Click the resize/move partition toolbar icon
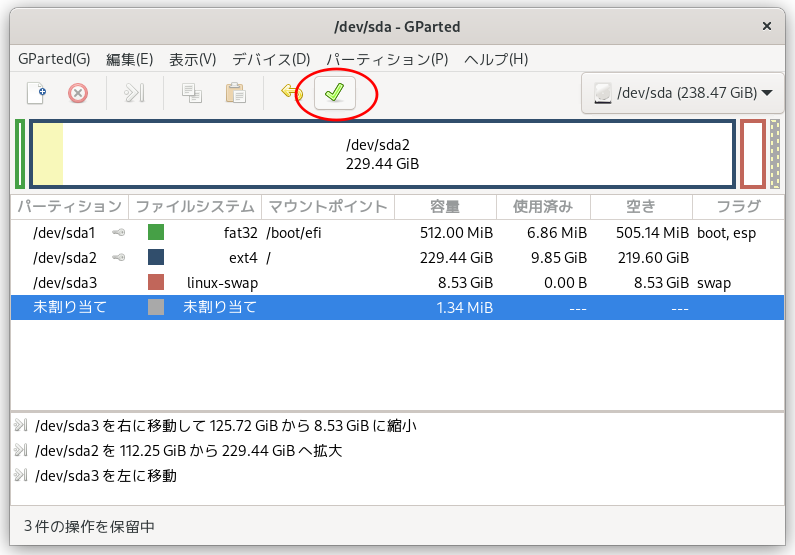Screen dimensions: 795x555 (x=135, y=93)
